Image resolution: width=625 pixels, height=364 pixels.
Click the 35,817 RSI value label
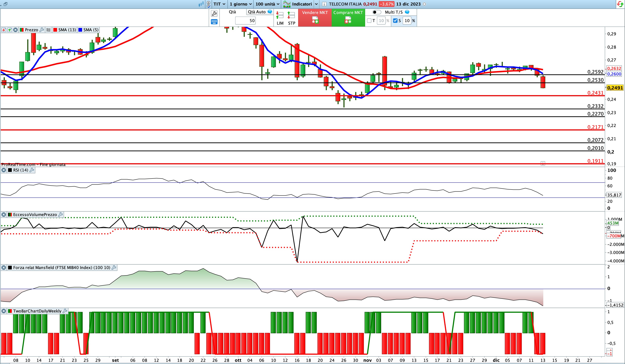pyautogui.click(x=614, y=195)
